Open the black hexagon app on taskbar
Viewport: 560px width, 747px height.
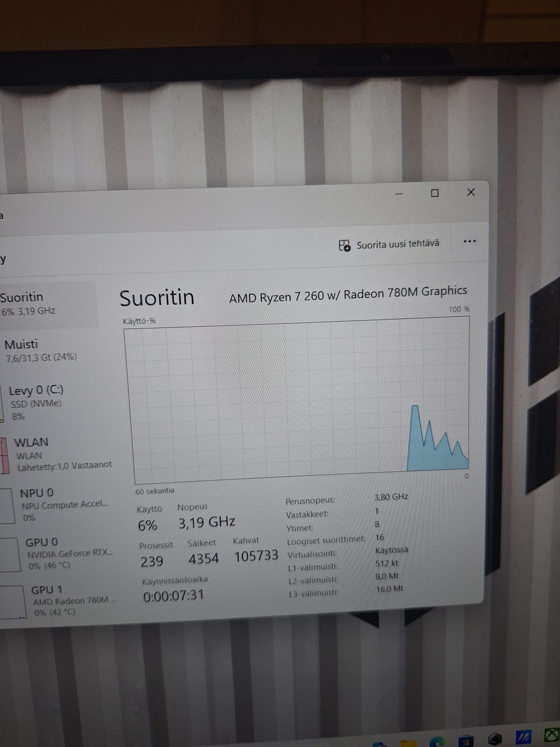coord(495,739)
